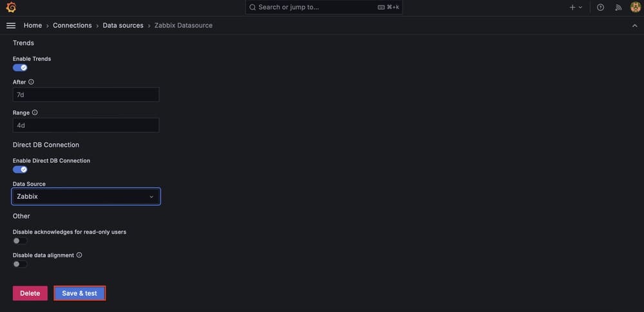
Task: Expand the chevron beside the plus icon
Action: pos(580,7)
